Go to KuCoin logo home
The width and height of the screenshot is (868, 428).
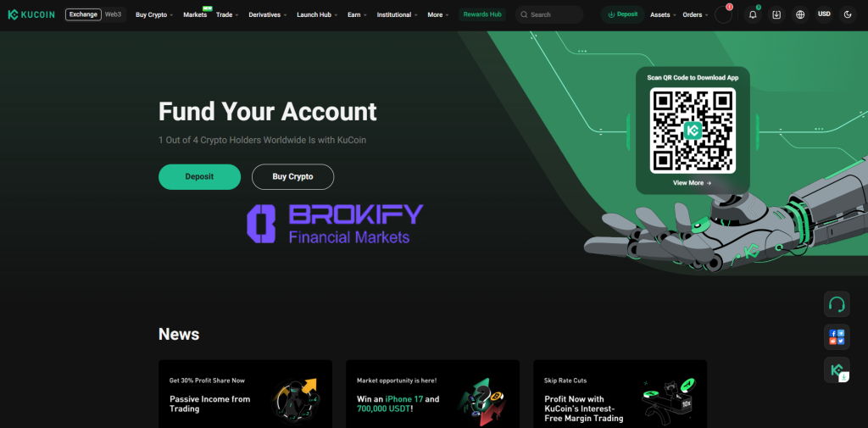point(31,14)
